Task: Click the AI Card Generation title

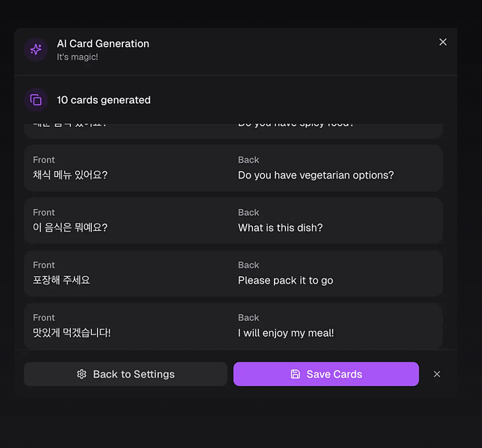Action: point(103,43)
